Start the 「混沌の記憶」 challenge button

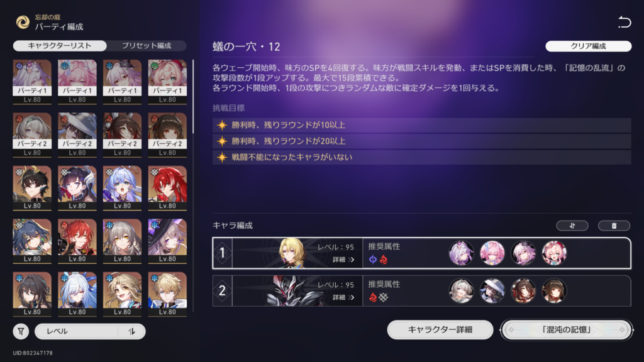[567, 329]
